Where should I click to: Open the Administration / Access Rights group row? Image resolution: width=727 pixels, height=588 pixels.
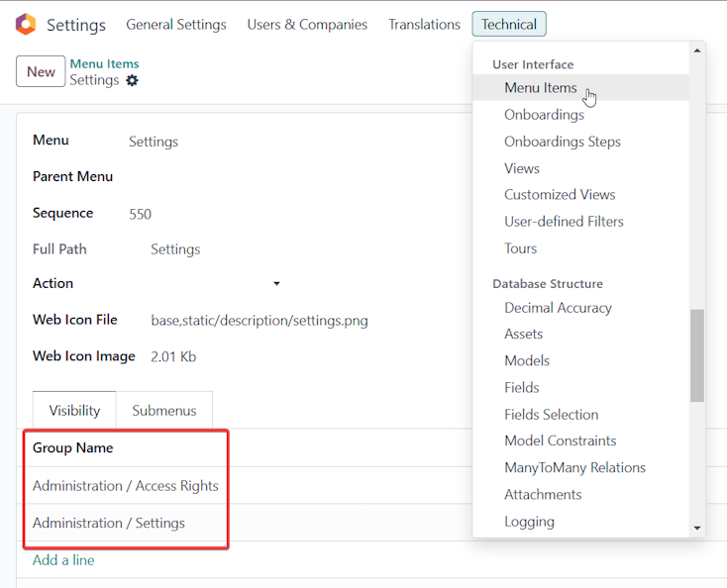(125, 486)
